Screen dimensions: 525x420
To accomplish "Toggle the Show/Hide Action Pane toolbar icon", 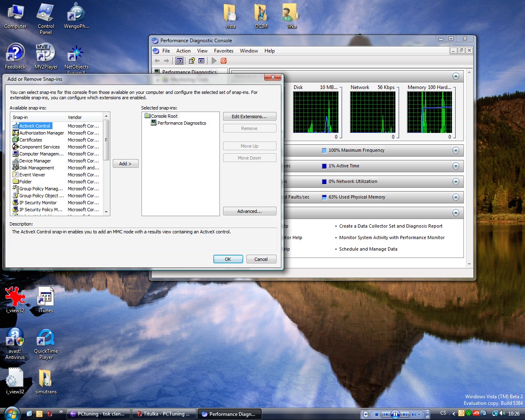I will (x=201, y=61).
